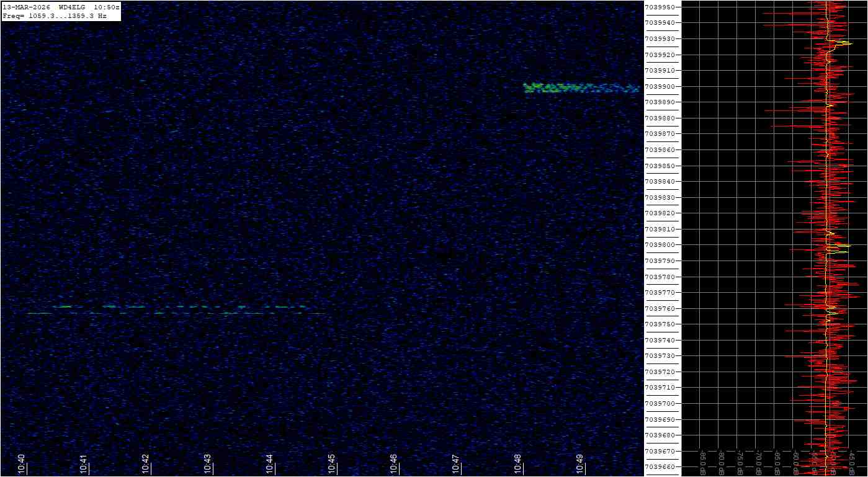
Task: Click frequency label 7039910
Action: coord(660,71)
